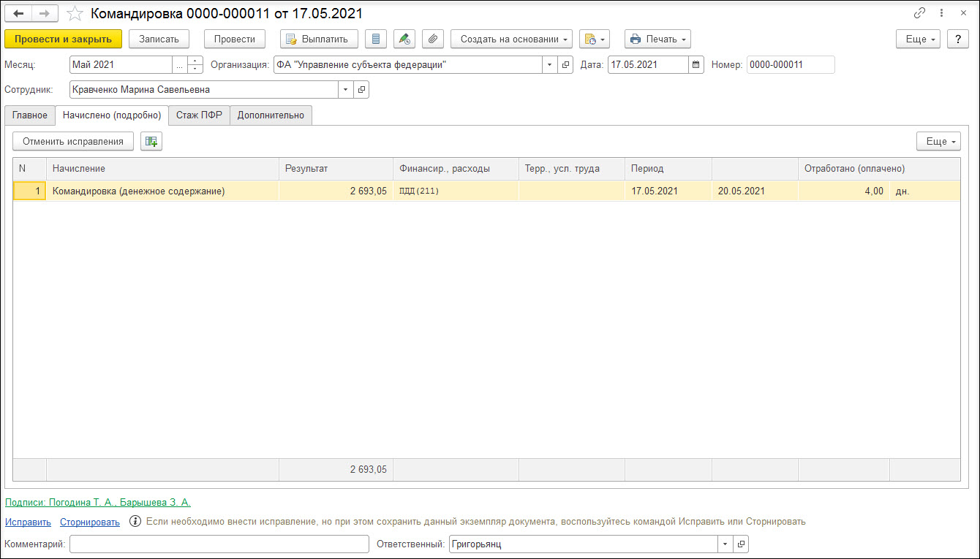Add document to favorites with the star
The image size is (980, 559).
click(75, 13)
